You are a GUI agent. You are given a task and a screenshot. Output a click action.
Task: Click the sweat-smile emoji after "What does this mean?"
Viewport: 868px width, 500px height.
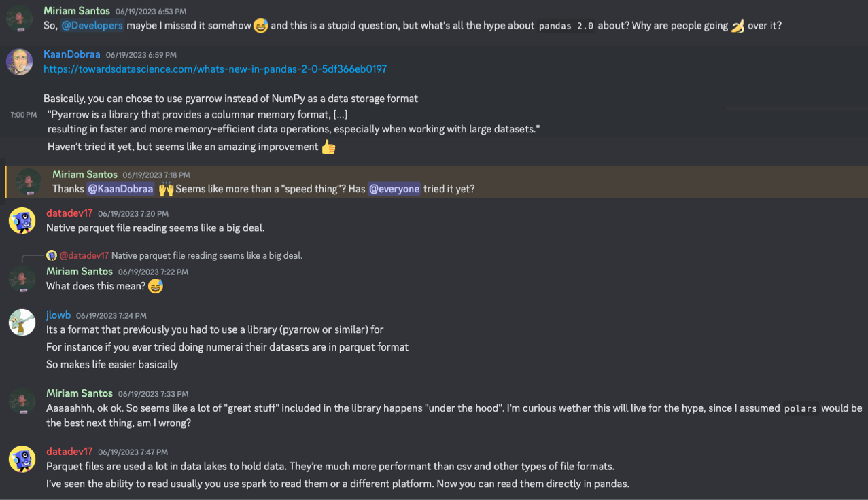pos(155,287)
